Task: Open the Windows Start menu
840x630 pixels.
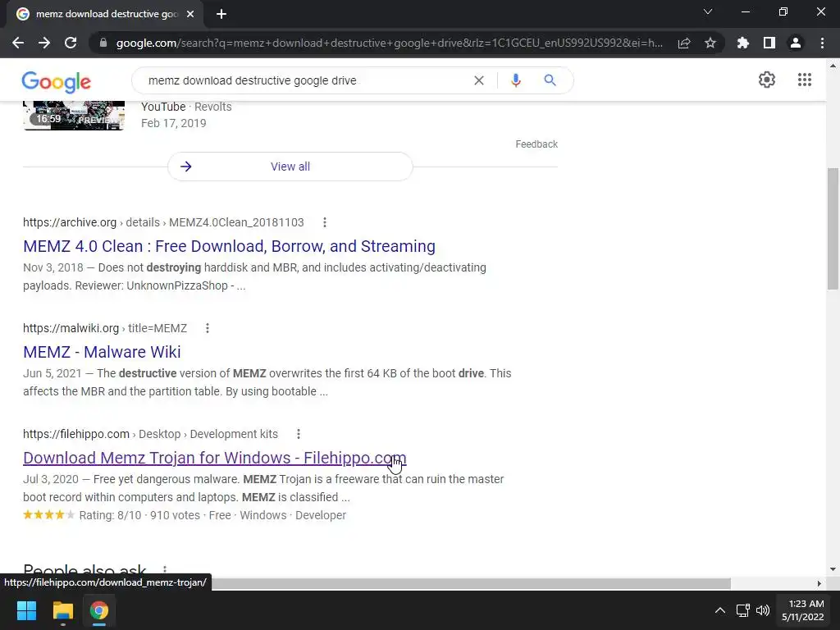Action: click(x=26, y=610)
